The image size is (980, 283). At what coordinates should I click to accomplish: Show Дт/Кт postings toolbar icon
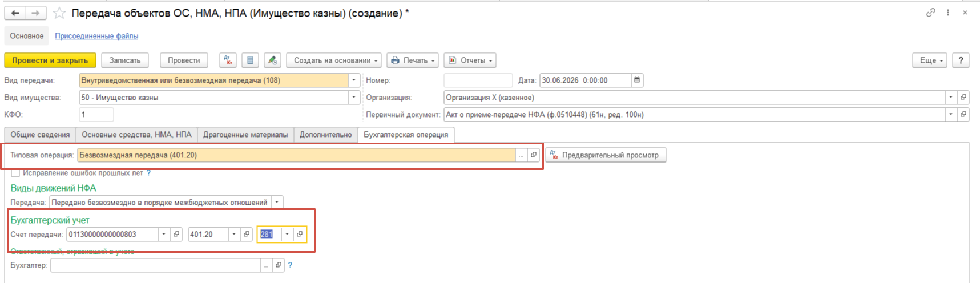click(228, 60)
